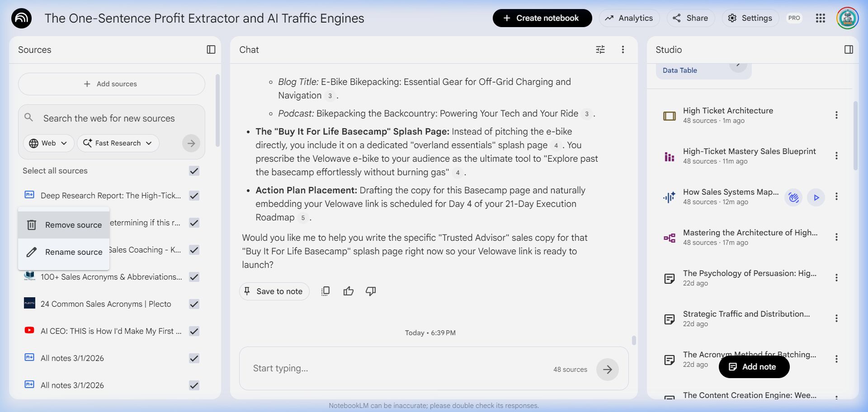Open more options for High Ticket Architecture
The height and width of the screenshot is (412, 868).
[x=836, y=115]
